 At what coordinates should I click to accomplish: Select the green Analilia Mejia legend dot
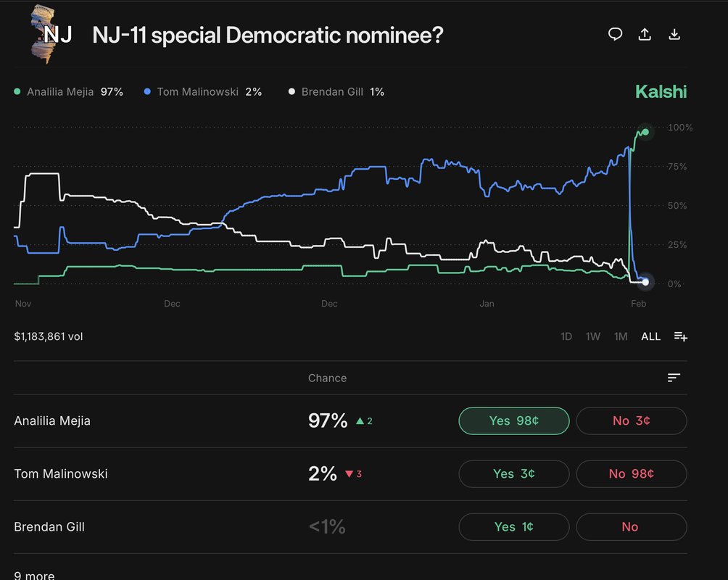16,91
